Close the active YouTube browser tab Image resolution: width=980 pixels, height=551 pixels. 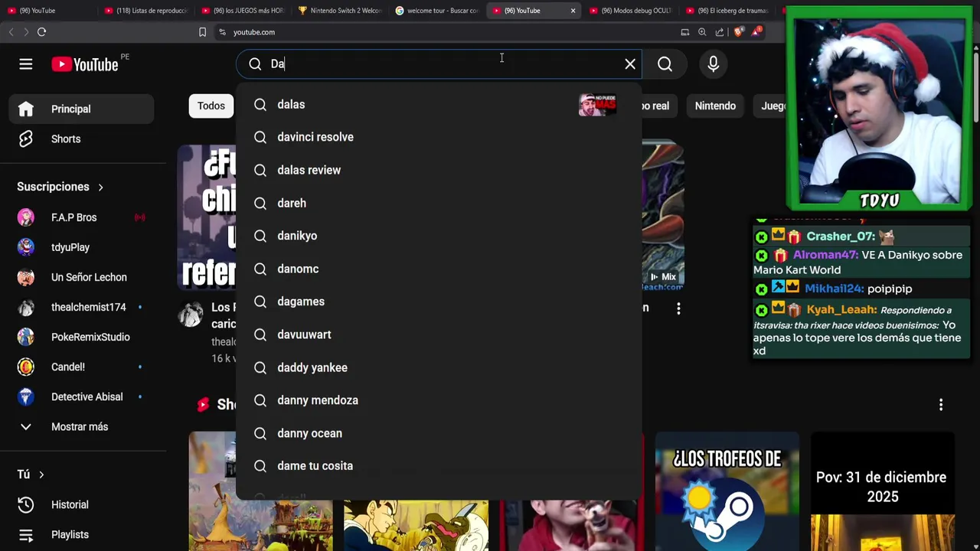click(x=573, y=11)
